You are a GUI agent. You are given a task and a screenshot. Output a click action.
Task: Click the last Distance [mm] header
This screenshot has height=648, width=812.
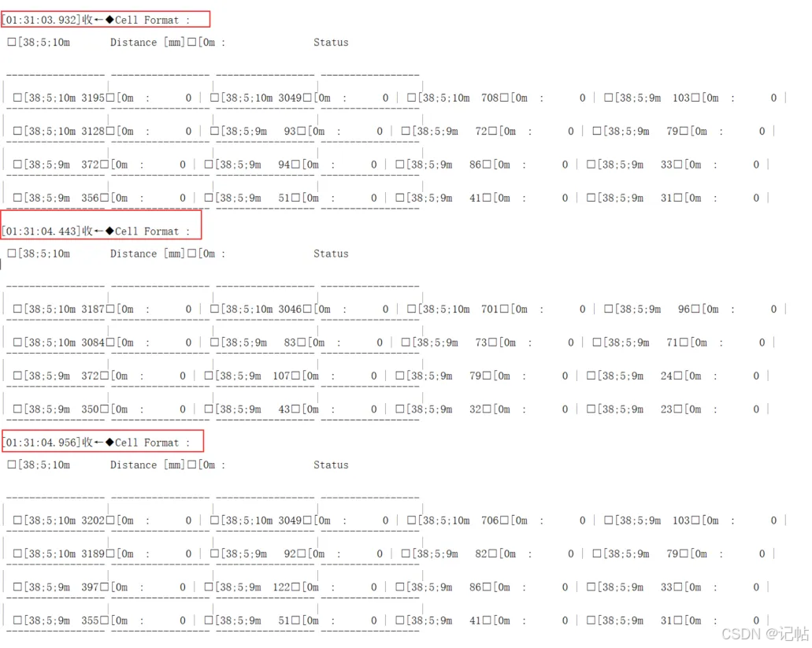pyautogui.click(x=147, y=465)
